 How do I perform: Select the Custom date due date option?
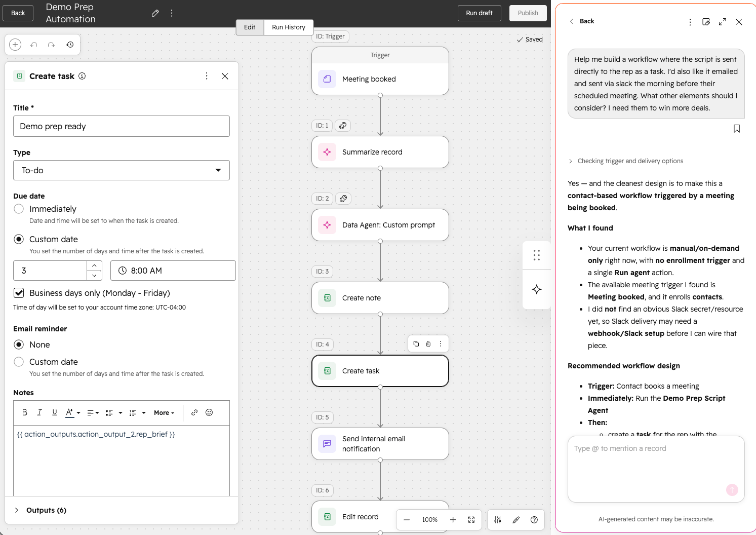19,239
